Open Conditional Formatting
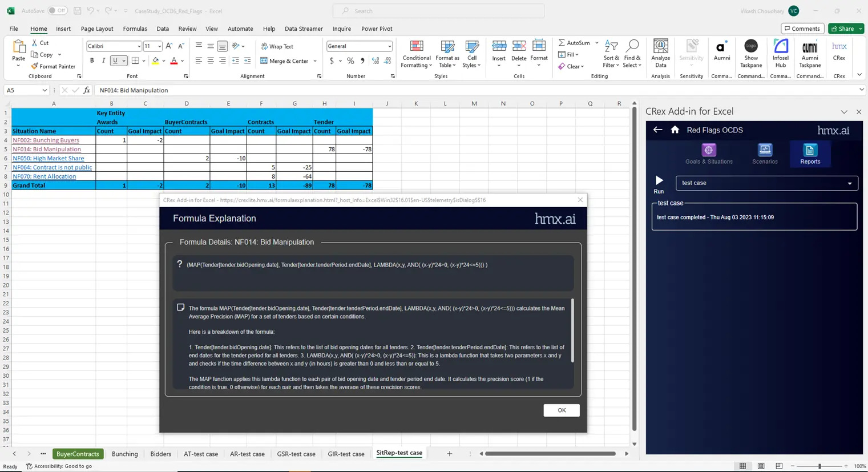This screenshot has width=868, height=472. tap(416, 54)
